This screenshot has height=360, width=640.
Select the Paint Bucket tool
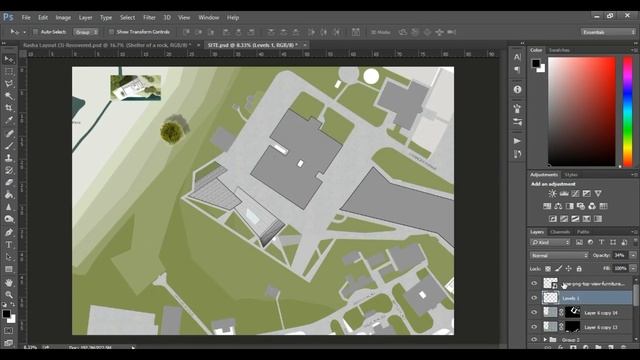[x=9, y=195]
